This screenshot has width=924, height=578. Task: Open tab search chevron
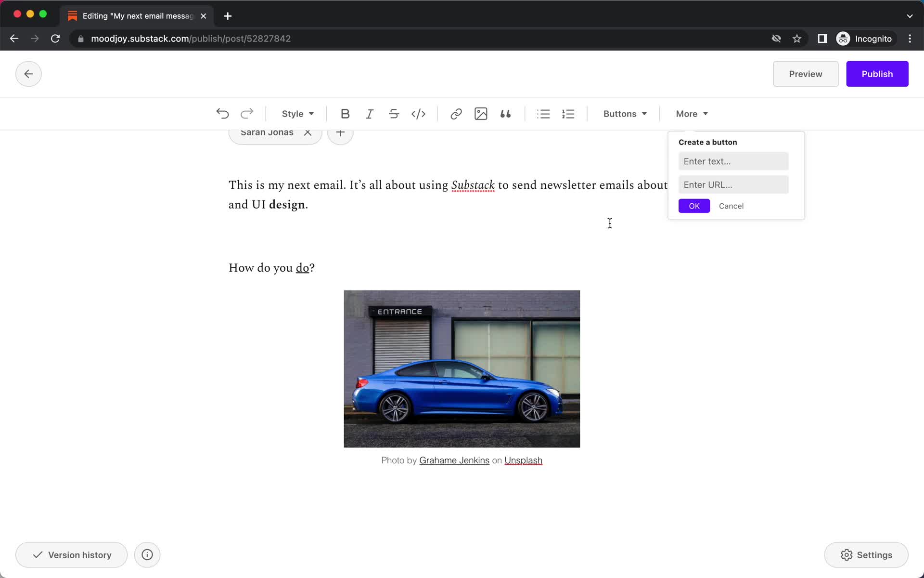tap(910, 16)
